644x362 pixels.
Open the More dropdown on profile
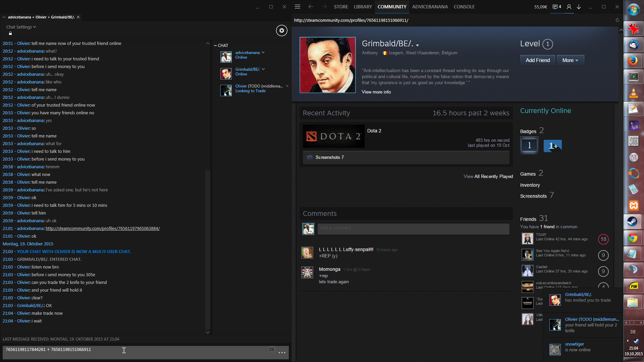(570, 60)
